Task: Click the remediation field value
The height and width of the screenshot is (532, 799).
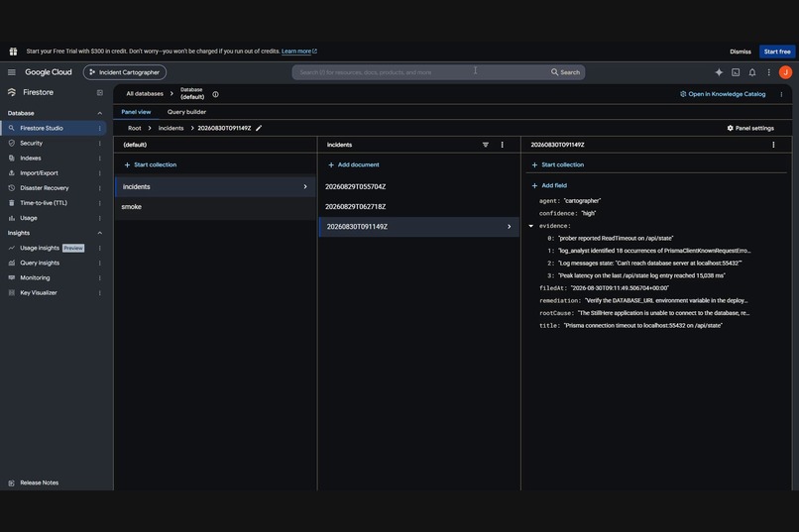Action: (666, 301)
